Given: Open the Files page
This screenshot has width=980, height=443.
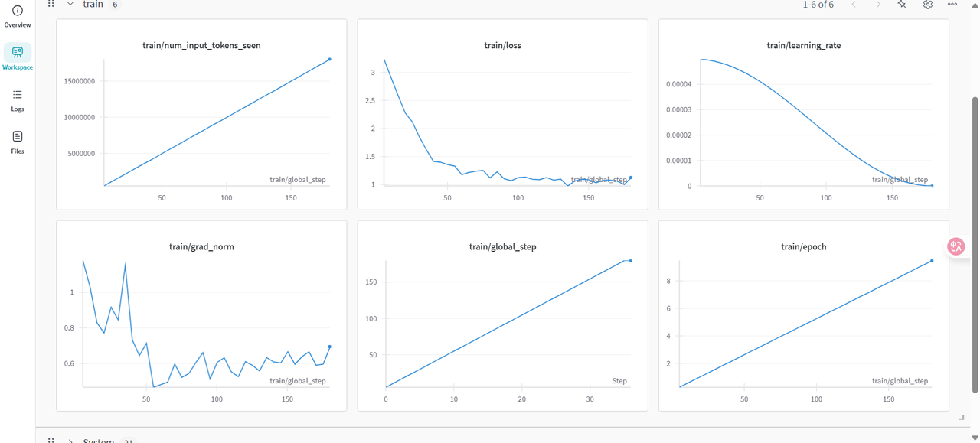Looking at the screenshot, I should [x=18, y=142].
